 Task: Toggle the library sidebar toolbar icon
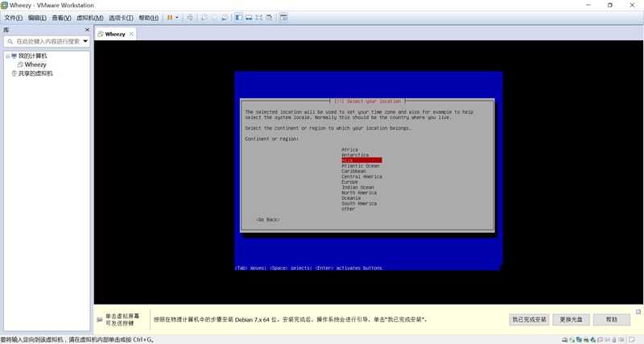coord(238,17)
